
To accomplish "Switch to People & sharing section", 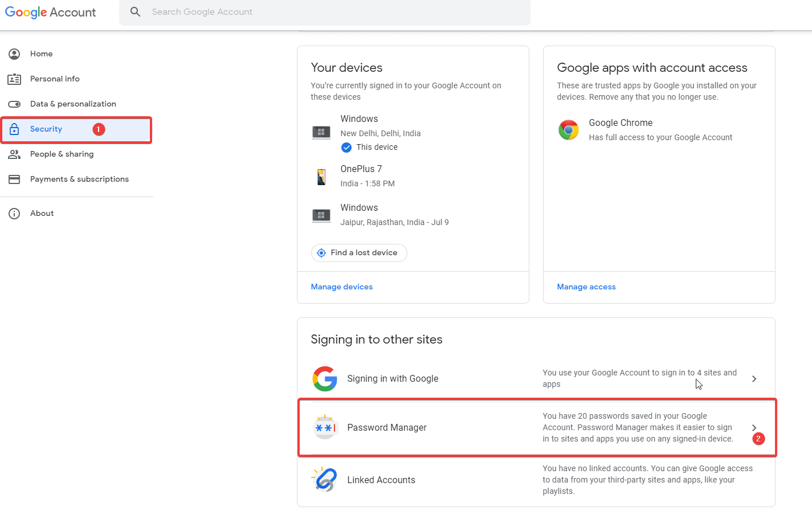I will 62,154.
